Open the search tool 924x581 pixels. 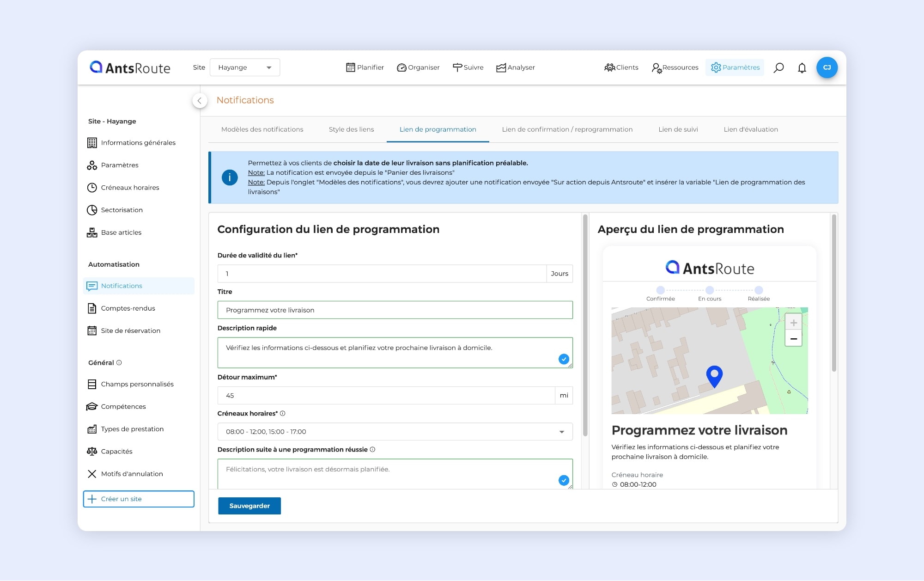tap(778, 67)
